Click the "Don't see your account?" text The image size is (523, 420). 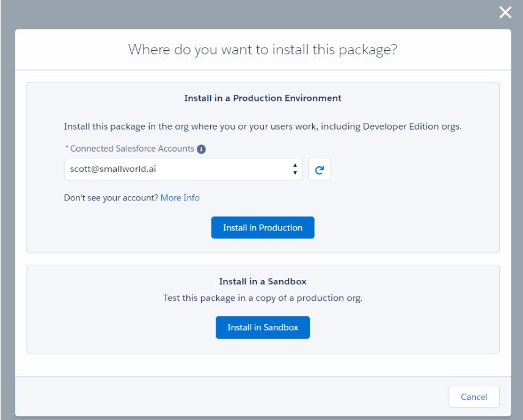pos(111,197)
